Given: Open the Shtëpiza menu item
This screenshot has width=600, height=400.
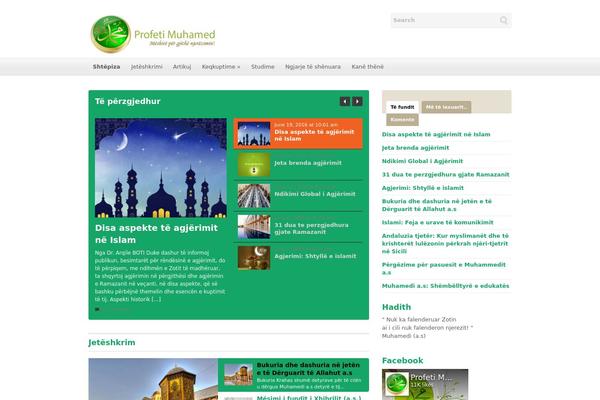Looking at the screenshot, I should tap(106, 67).
